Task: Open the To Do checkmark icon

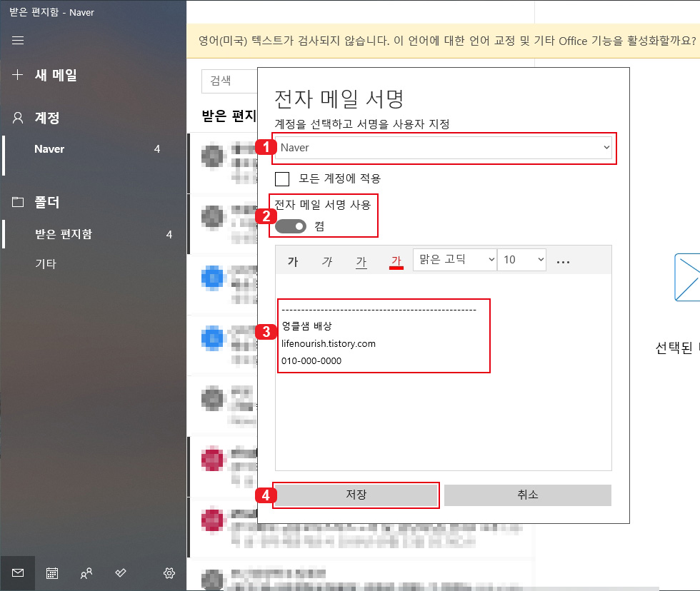Action: click(x=121, y=573)
